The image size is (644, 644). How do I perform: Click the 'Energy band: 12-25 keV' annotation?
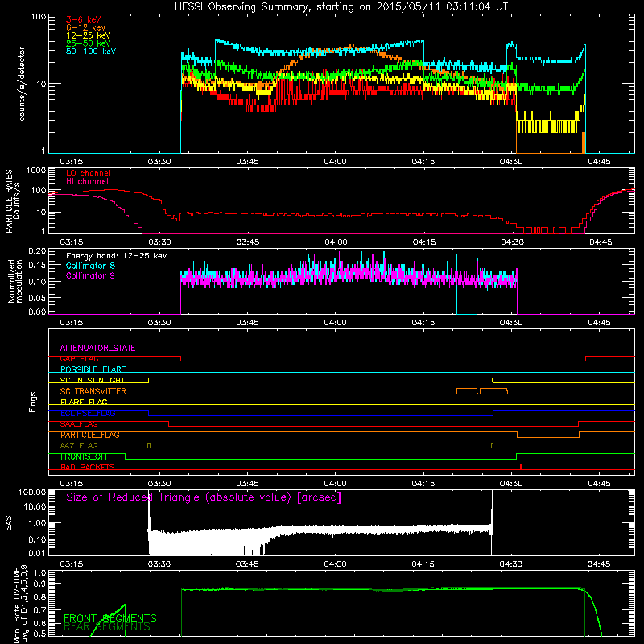point(117,256)
